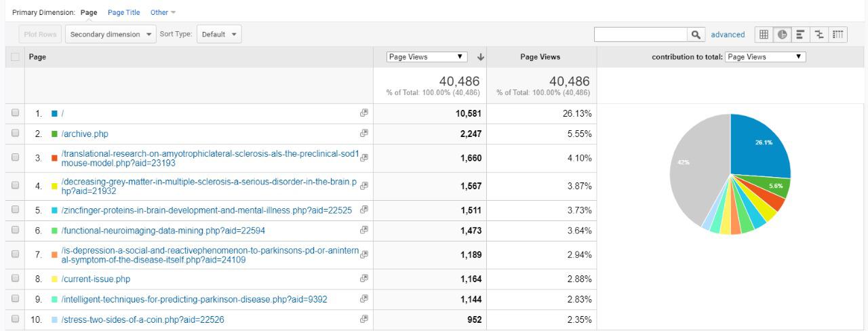
Task: Open /current-issue.php page via popup icon
Action: (x=363, y=279)
